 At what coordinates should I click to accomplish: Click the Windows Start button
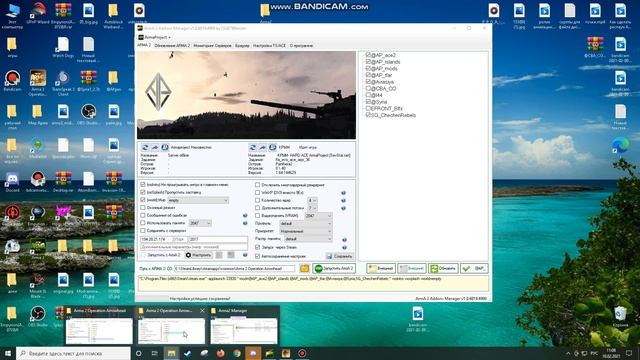click(x=8, y=353)
